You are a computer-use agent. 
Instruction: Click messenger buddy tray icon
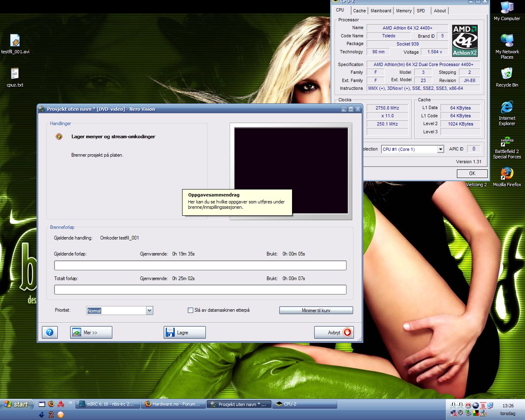pyautogui.click(x=483, y=413)
